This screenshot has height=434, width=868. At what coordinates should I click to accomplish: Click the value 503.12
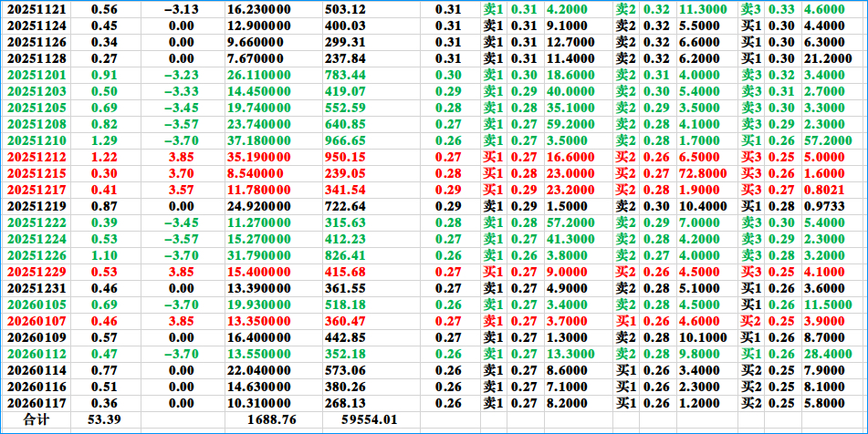(346, 9)
